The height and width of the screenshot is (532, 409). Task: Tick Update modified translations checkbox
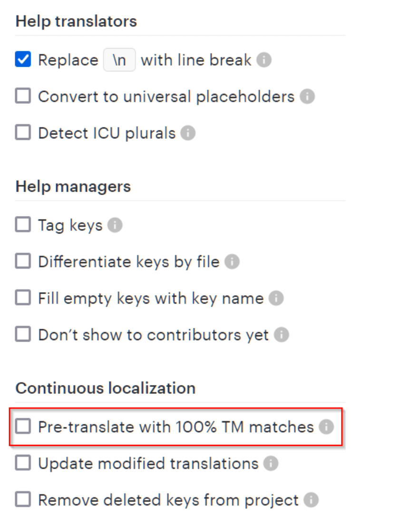(23, 463)
